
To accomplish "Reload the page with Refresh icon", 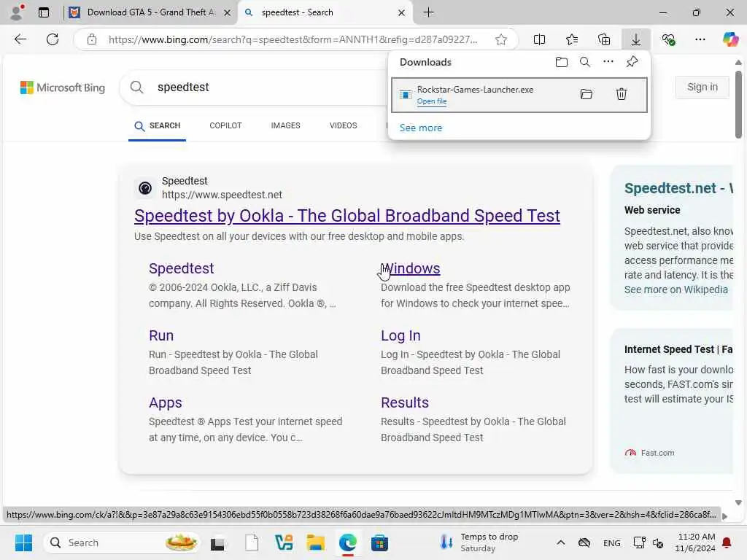I will 53,39.
